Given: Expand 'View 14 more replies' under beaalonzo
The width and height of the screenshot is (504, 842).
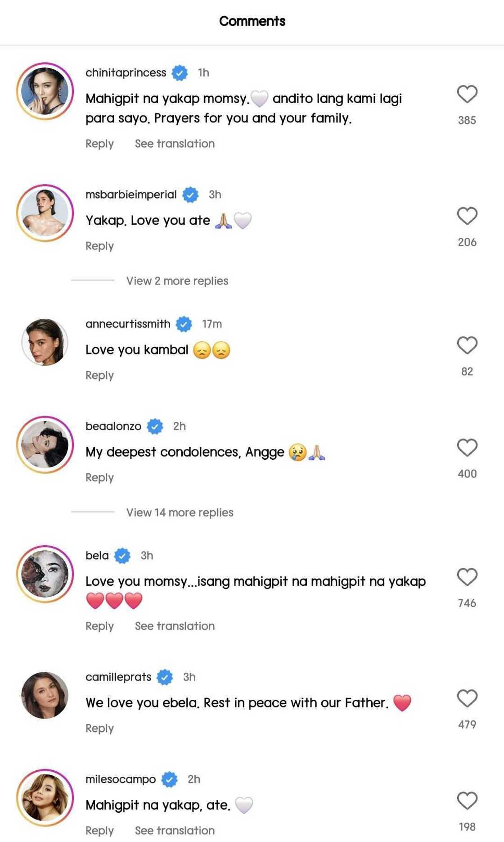Looking at the screenshot, I should click(180, 512).
